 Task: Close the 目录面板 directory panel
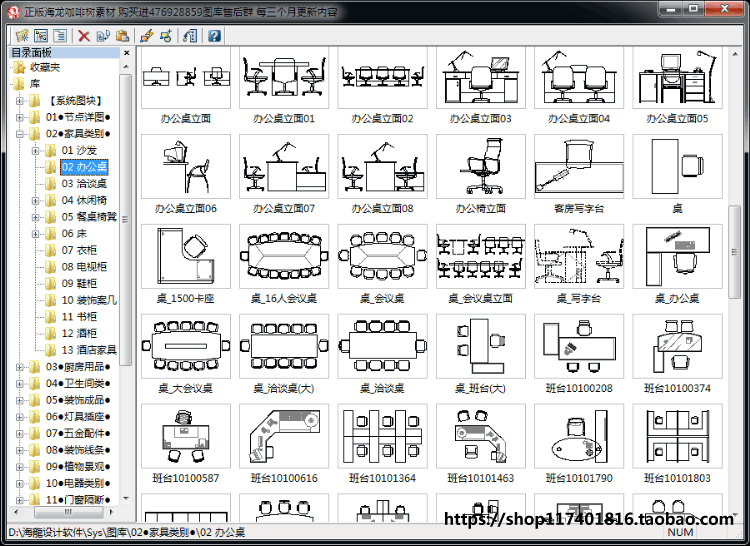[x=126, y=53]
